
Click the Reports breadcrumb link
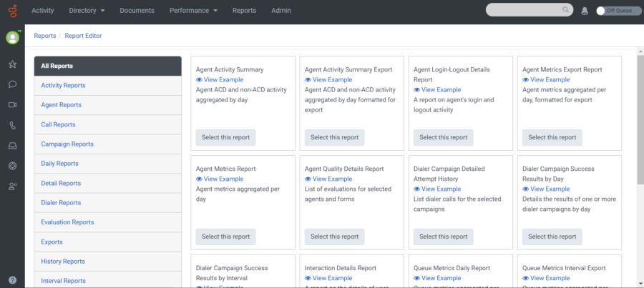45,36
